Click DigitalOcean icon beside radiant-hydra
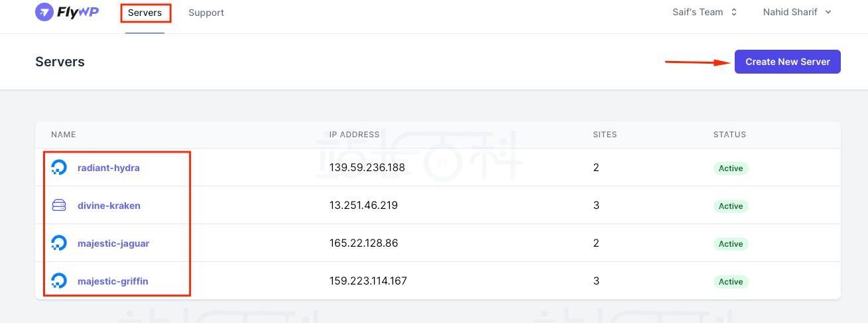The image size is (868, 323). tap(59, 168)
